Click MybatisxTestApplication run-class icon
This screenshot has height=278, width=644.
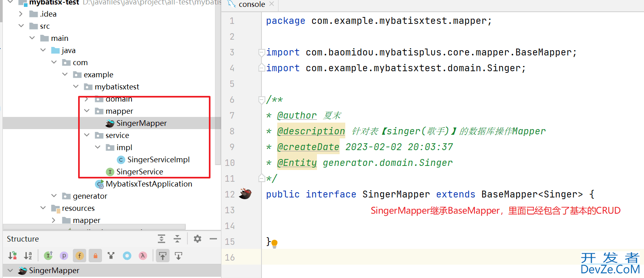tap(99, 184)
